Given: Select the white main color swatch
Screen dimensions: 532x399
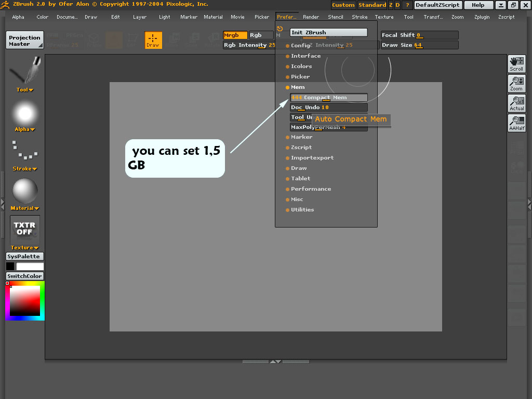Looking at the screenshot, I should pos(30,267).
